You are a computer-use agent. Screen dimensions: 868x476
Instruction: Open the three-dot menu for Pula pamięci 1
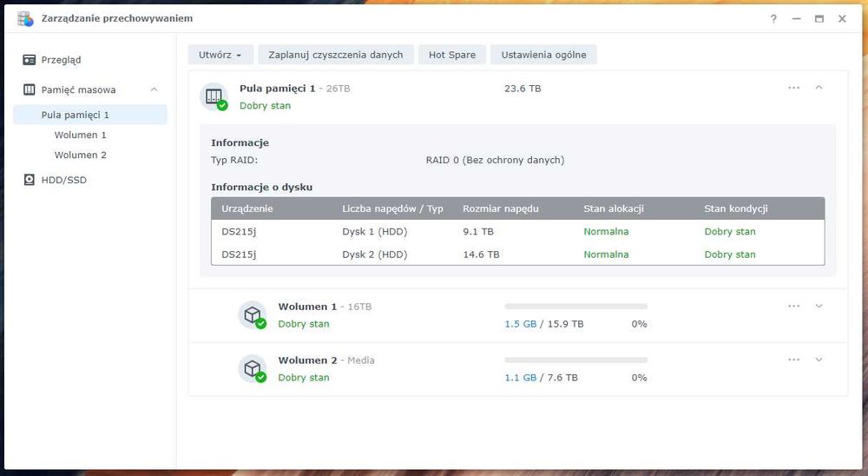coord(794,88)
